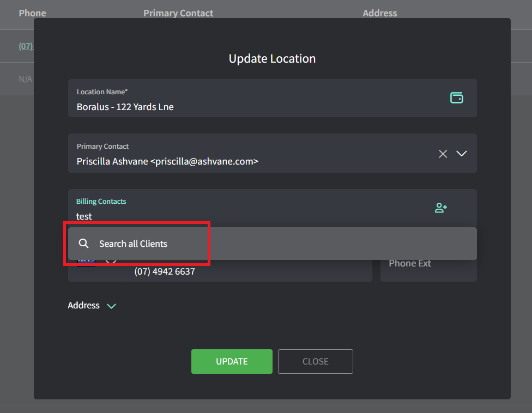This screenshot has height=413, width=532.
Task: Click the magnifier icon beside Search all Clients
Action: point(83,244)
